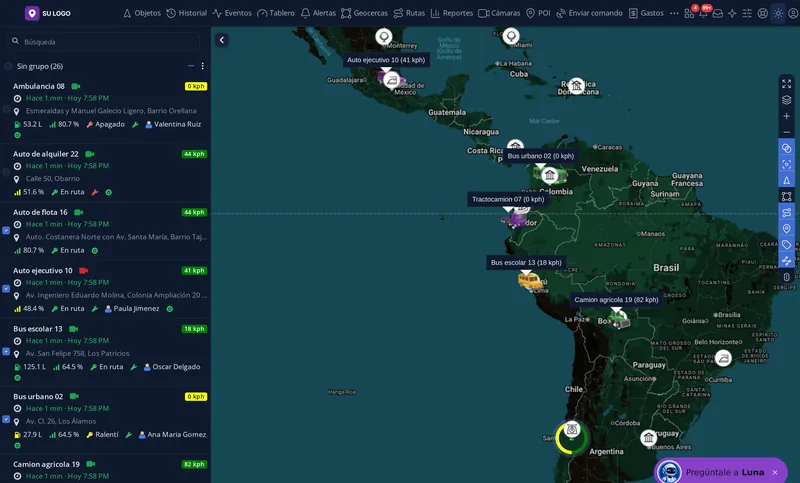The height and width of the screenshot is (483, 800).
Task: Open Auto de alquiler 22 camera icon
Action: [90, 154]
